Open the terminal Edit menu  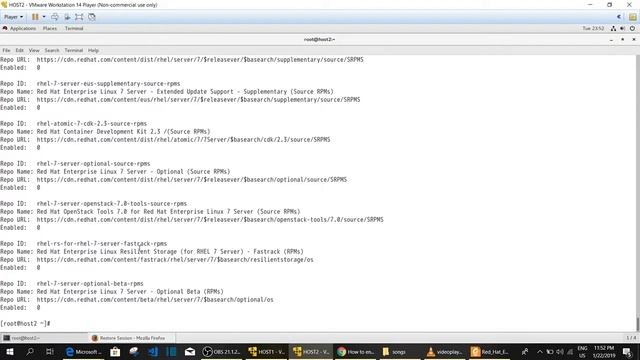pos(20,50)
